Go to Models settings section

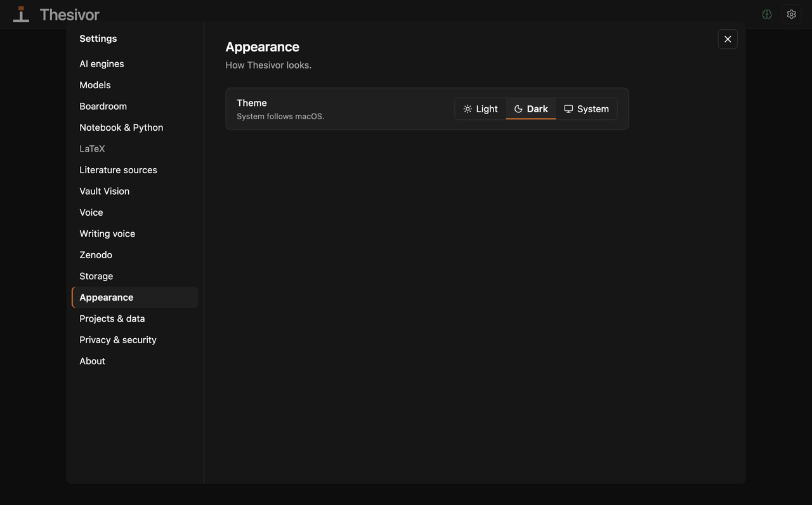click(134, 85)
